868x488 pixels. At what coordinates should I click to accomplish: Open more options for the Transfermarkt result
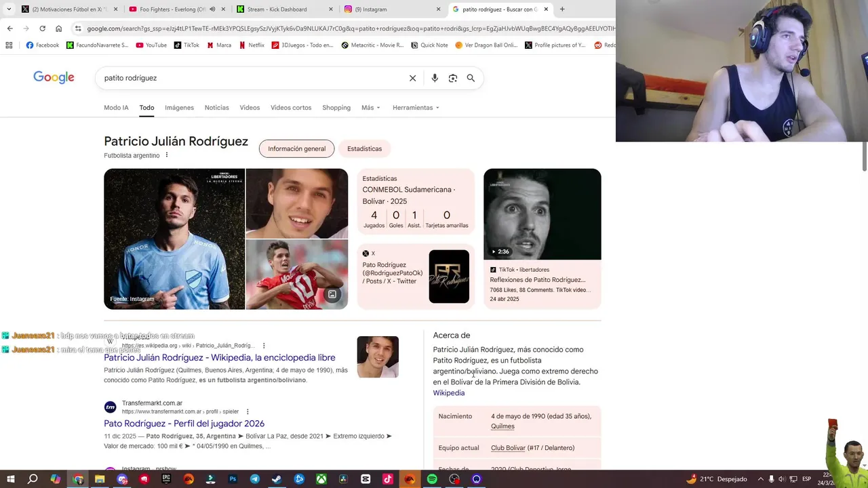tap(248, 411)
